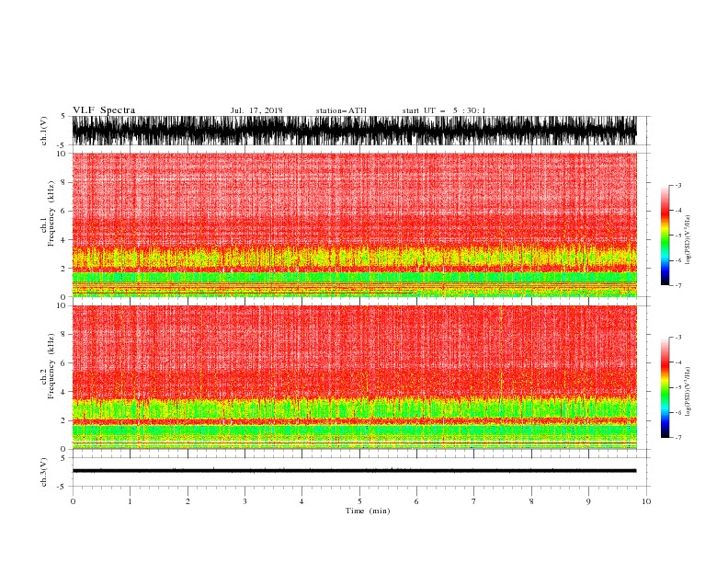Click the time-axis tick label "10"
The width and height of the screenshot is (728, 563).
[646, 501]
